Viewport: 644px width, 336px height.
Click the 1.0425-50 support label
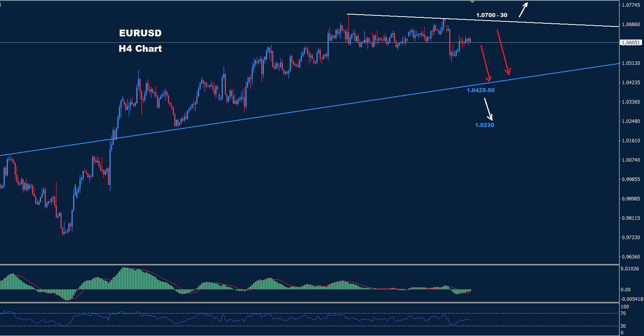[480, 90]
